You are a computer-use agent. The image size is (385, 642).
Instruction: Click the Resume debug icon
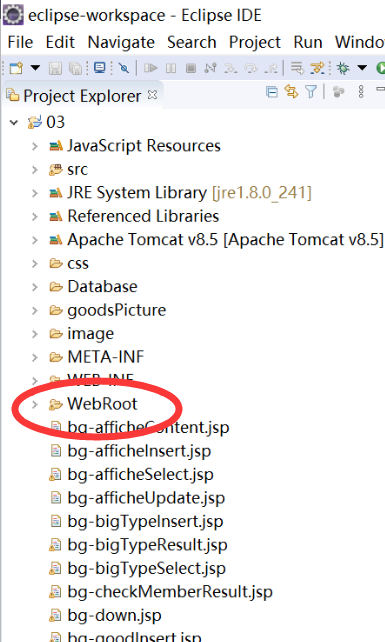point(150,68)
